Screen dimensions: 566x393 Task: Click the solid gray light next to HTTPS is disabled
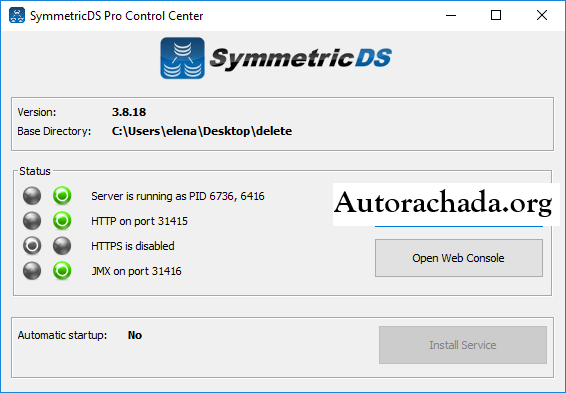62,246
